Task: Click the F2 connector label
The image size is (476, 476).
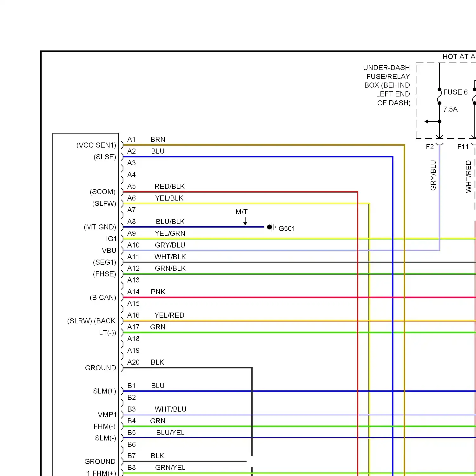Action: coord(430,147)
